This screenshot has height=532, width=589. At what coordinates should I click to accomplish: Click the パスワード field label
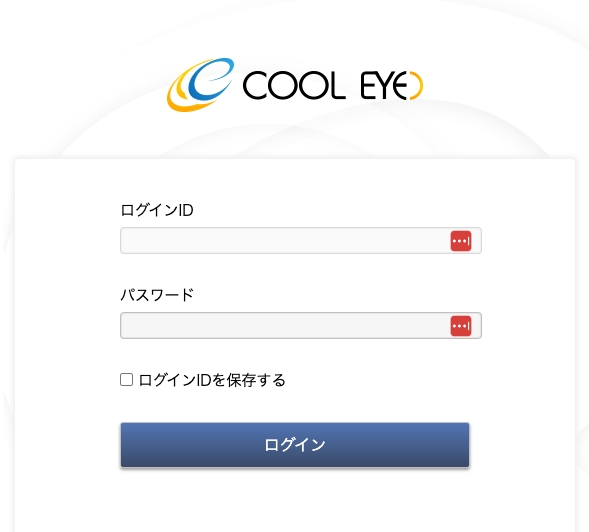(157, 295)
